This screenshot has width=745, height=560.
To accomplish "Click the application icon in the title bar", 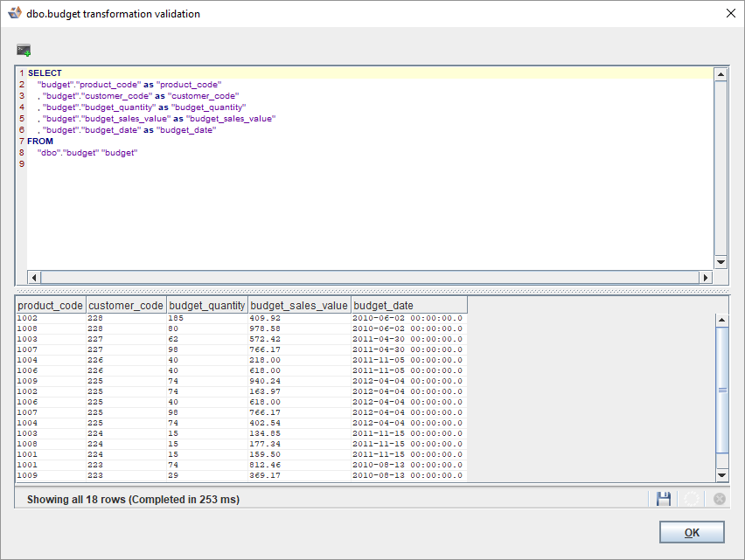I will coord(15,14).
